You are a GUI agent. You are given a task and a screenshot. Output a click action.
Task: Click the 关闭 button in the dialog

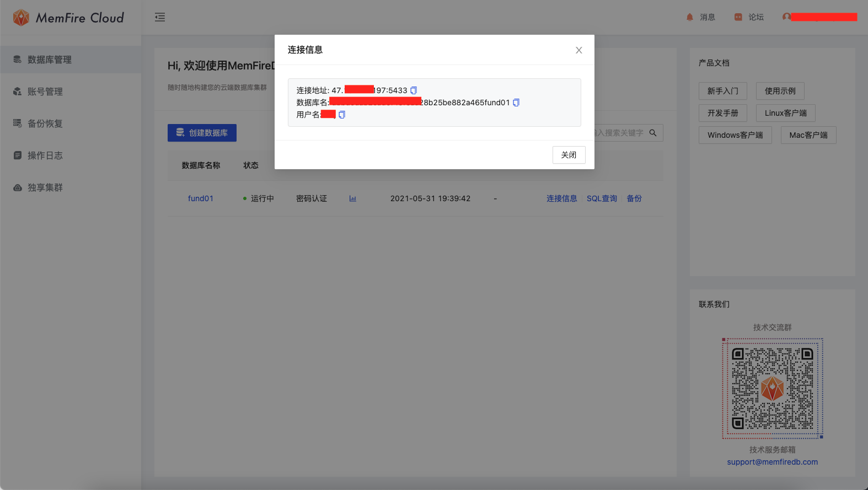click(x=569, y=155)
